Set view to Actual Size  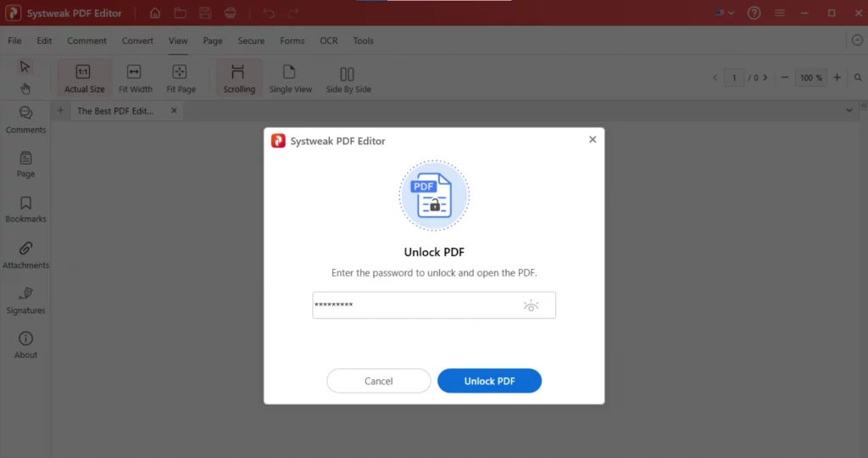(84, 78)
